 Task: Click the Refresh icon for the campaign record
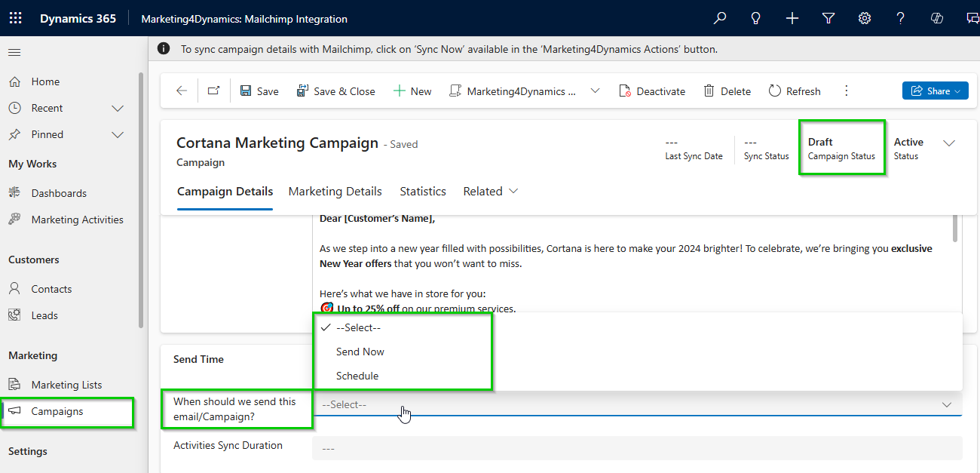pyautogui.click(x=776, y=91)
